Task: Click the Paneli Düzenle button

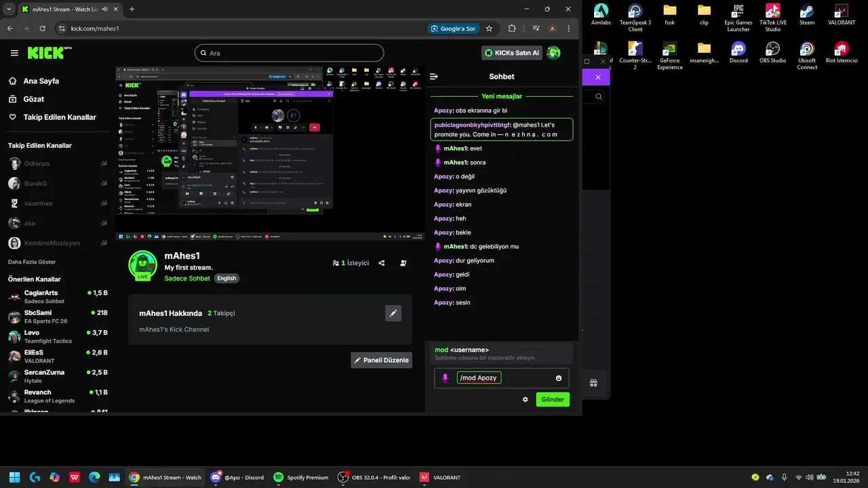Action: coord(381,360)
